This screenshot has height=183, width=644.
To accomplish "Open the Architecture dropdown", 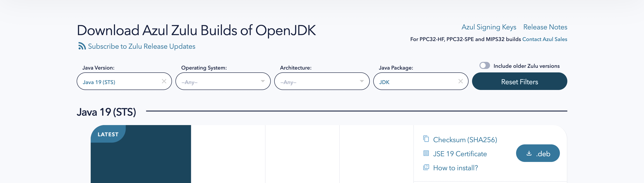I will point(322,81).
